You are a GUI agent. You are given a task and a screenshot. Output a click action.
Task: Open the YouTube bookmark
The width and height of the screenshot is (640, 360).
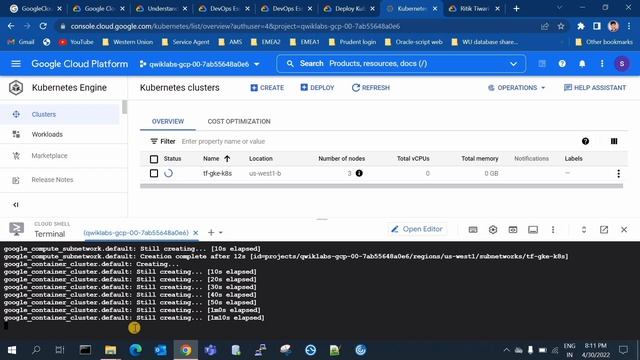click(x=76, y=42)
